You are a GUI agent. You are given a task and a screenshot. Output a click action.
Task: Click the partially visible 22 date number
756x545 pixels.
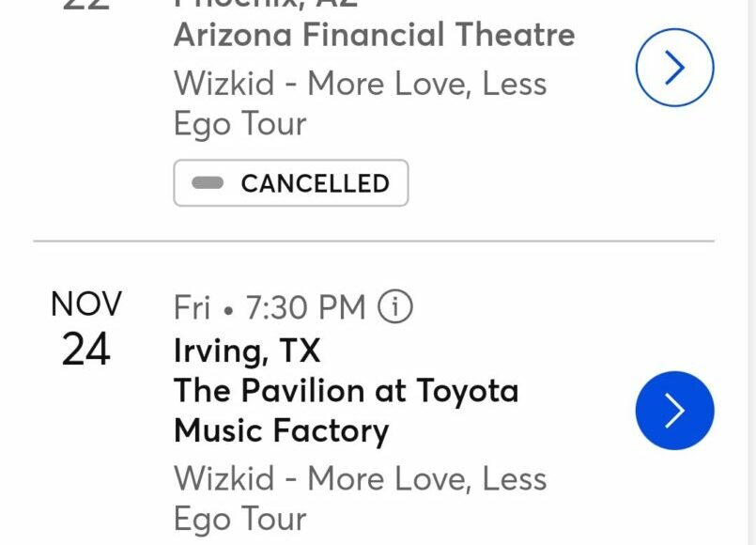point(86,5)
